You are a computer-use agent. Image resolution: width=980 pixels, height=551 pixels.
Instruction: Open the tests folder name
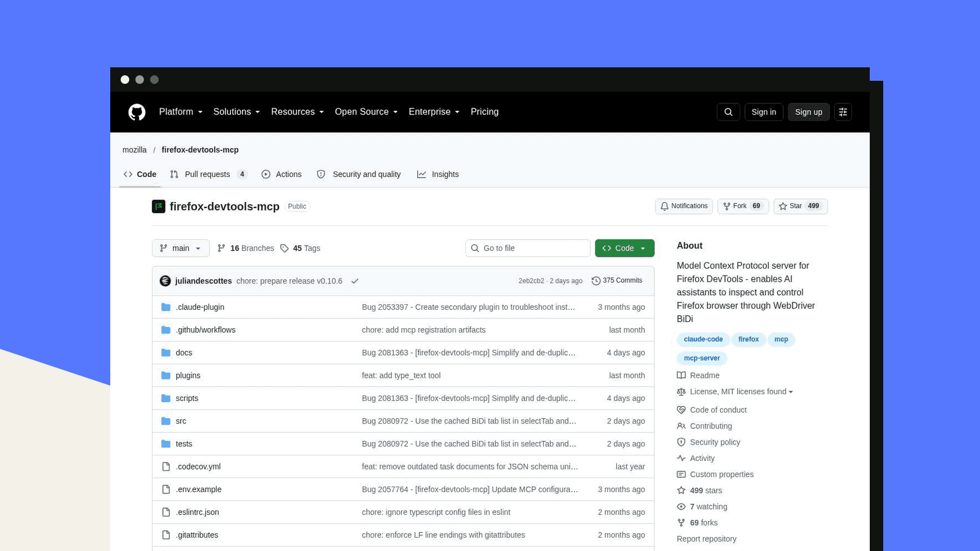pos(184,444)
